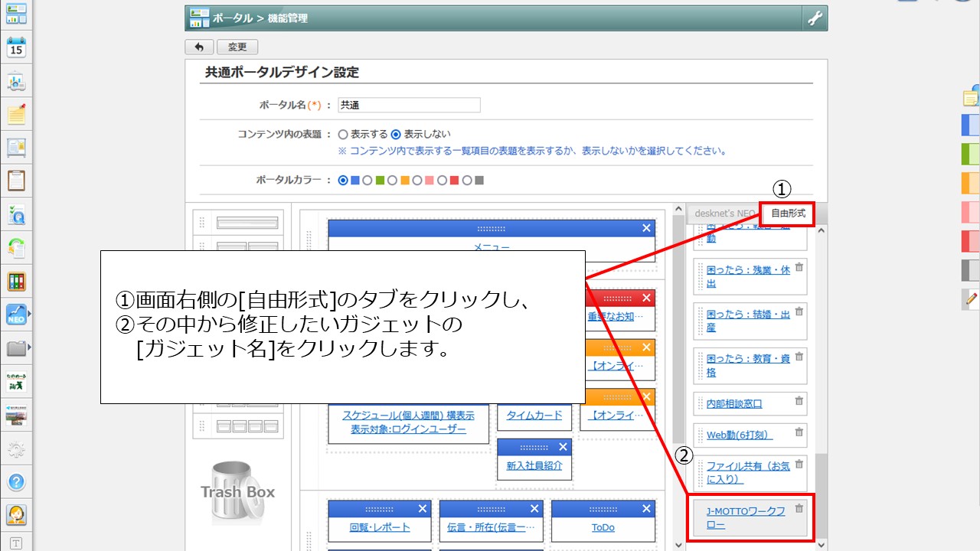980x551 pixels.
Task: Select the 表示する radio button
Action: [x=343, y=134]
